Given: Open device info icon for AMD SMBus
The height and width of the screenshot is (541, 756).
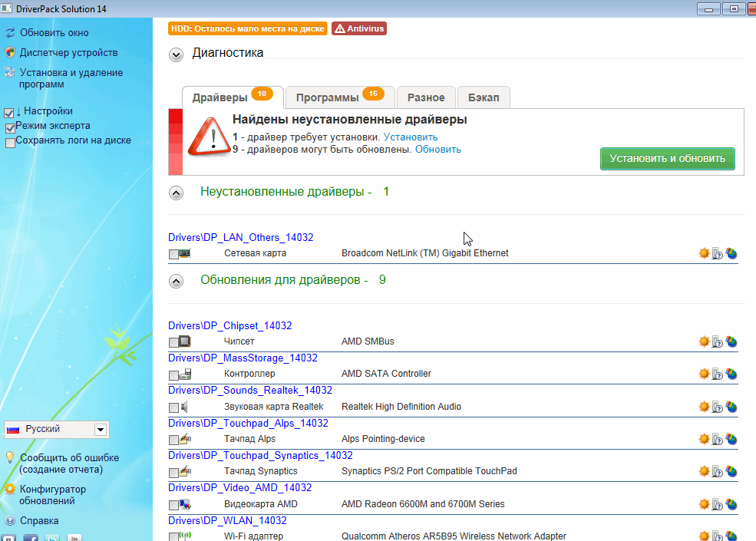Looking at the screenshot, I should pos(718,341).
